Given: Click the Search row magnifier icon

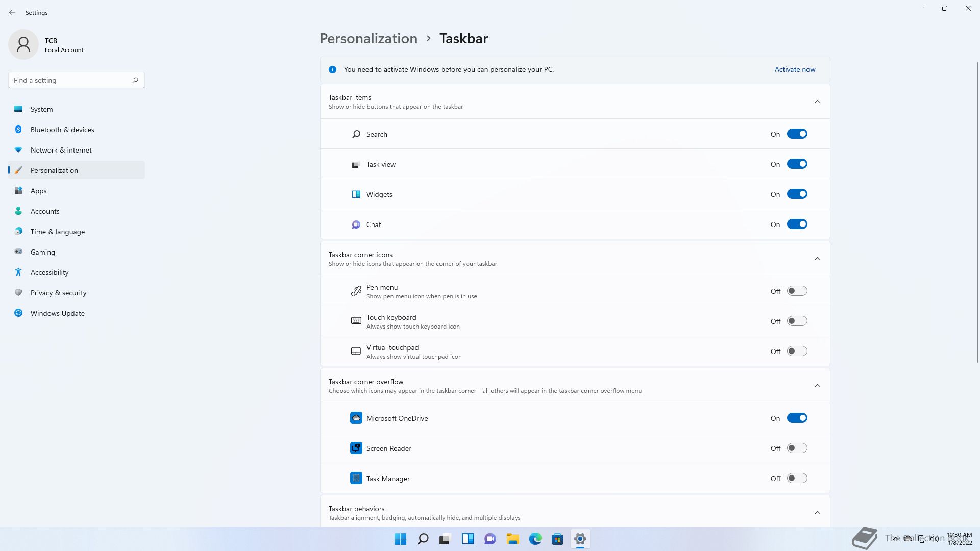Looking at the screenshot, I should (x=356, y=134).
